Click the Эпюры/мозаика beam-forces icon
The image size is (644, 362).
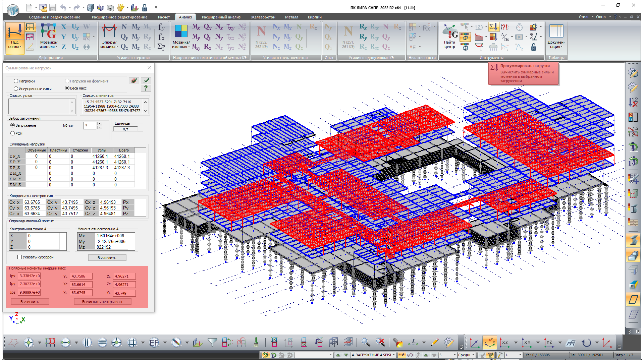pos(109,32)
